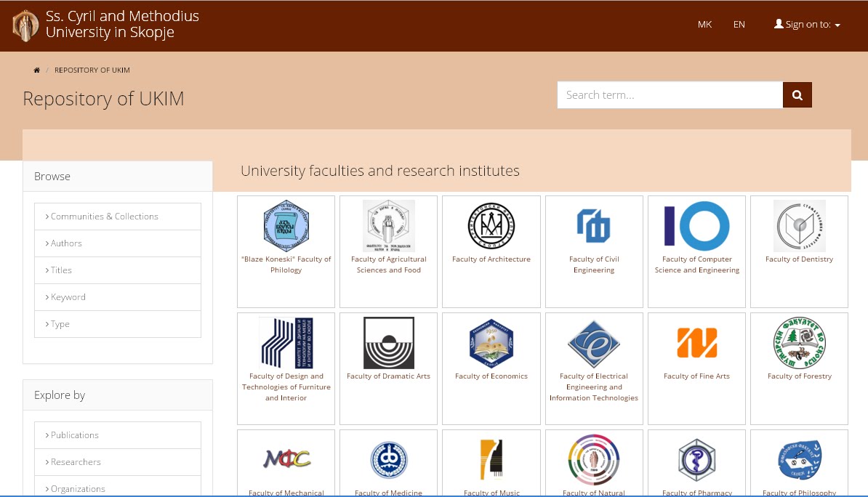The height and width of the screenshot is (497, 868).
Task: Expand Communities & Collections browse item
Action: pyautogui.click(x=117, y=217)
